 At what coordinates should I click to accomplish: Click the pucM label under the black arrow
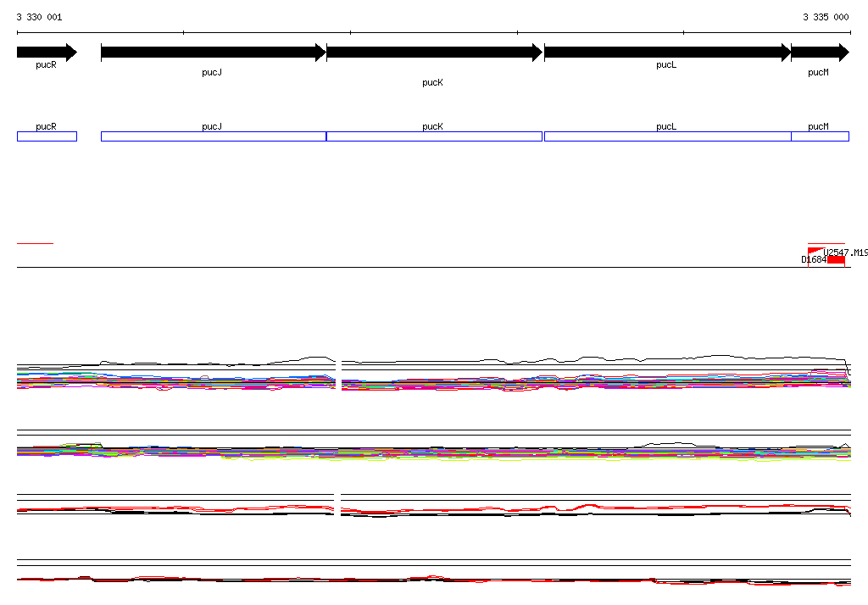point(818,72)
